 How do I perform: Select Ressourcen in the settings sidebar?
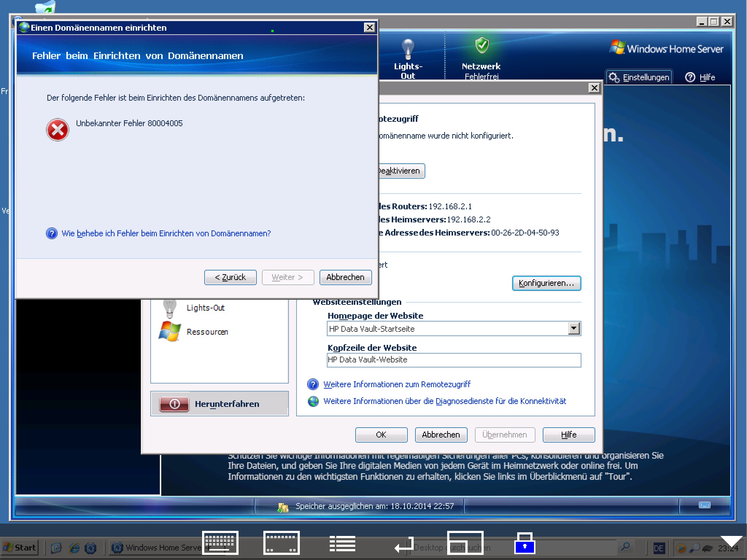click(207, 332)
